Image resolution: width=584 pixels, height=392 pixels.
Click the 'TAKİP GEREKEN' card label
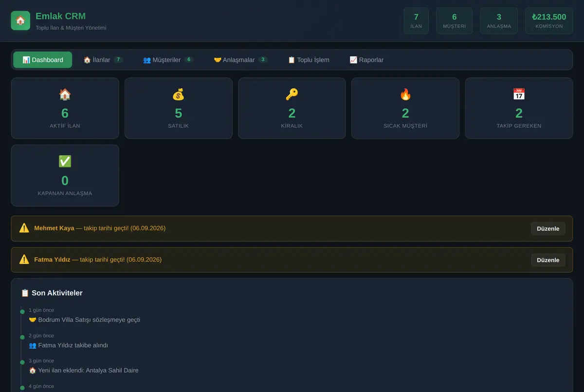point(519,126)
